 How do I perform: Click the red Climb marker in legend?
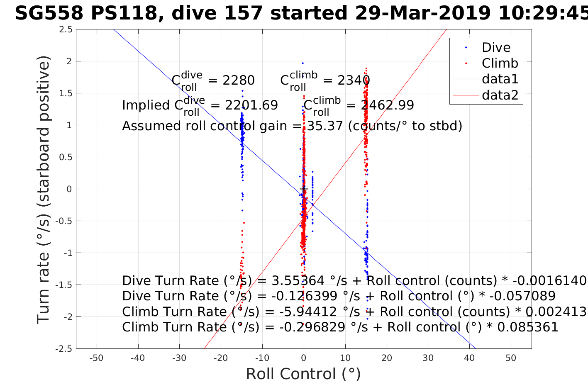point(466,63)
